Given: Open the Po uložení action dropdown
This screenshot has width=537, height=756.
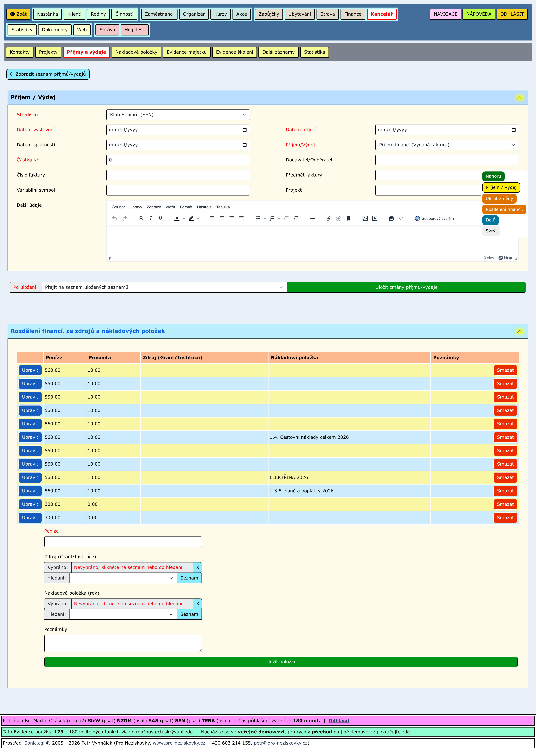Looking at the screenshot, I should click(164, 288).
